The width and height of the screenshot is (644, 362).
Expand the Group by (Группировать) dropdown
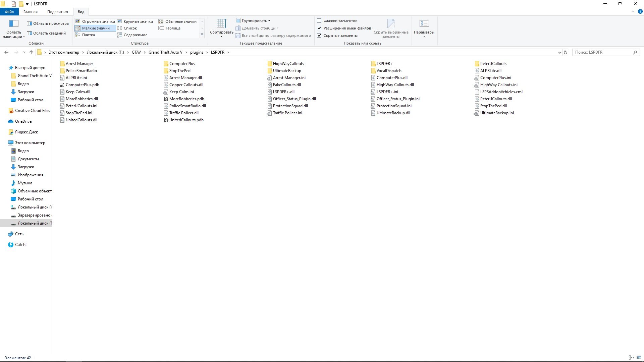255,21
